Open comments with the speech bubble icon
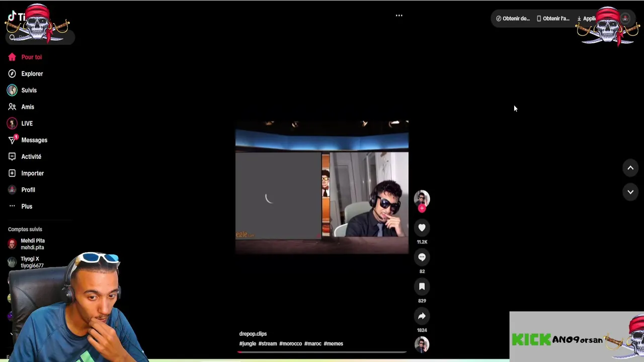Screen dimensions: 644x362 point(422,257)
